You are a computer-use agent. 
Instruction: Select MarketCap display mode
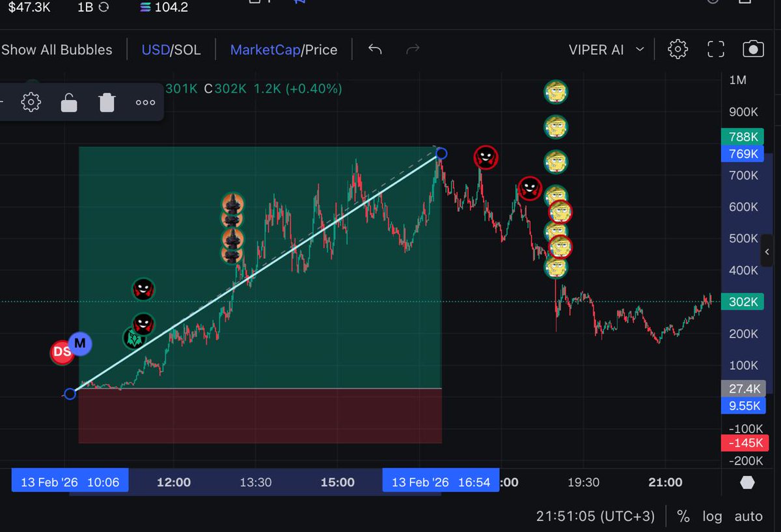click(x=264, y=49)
